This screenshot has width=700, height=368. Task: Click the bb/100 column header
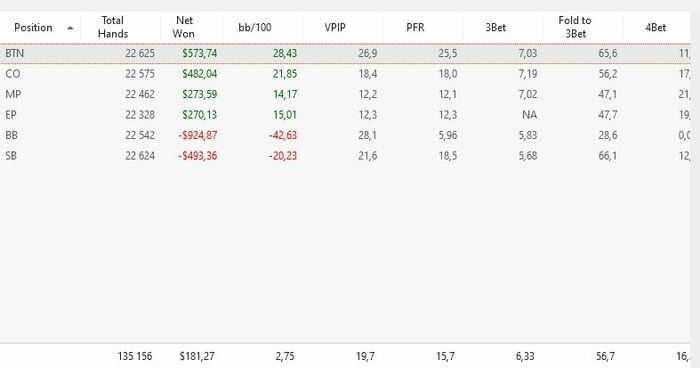[254, 28]
